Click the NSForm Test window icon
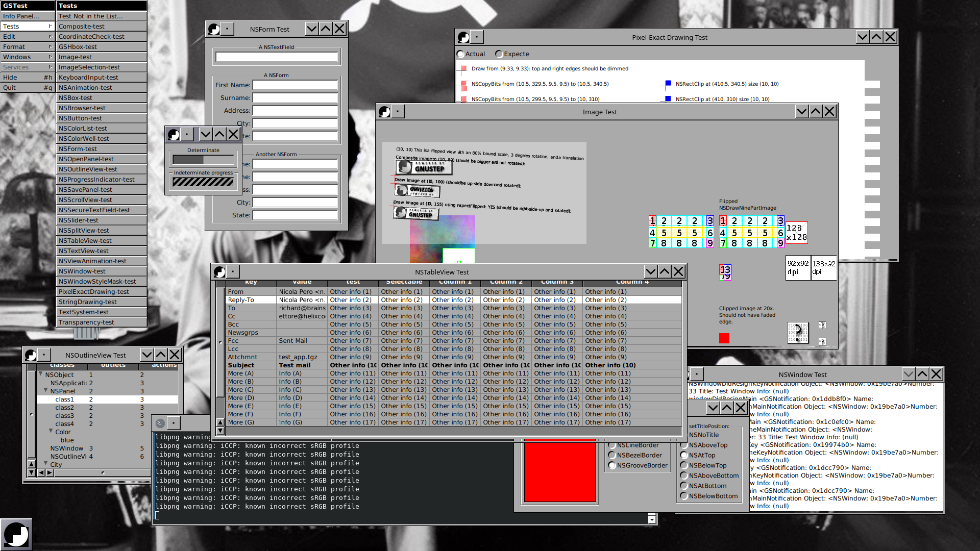Image resolution: width=980 pixels, height=551 pixels. click(213, 28)
